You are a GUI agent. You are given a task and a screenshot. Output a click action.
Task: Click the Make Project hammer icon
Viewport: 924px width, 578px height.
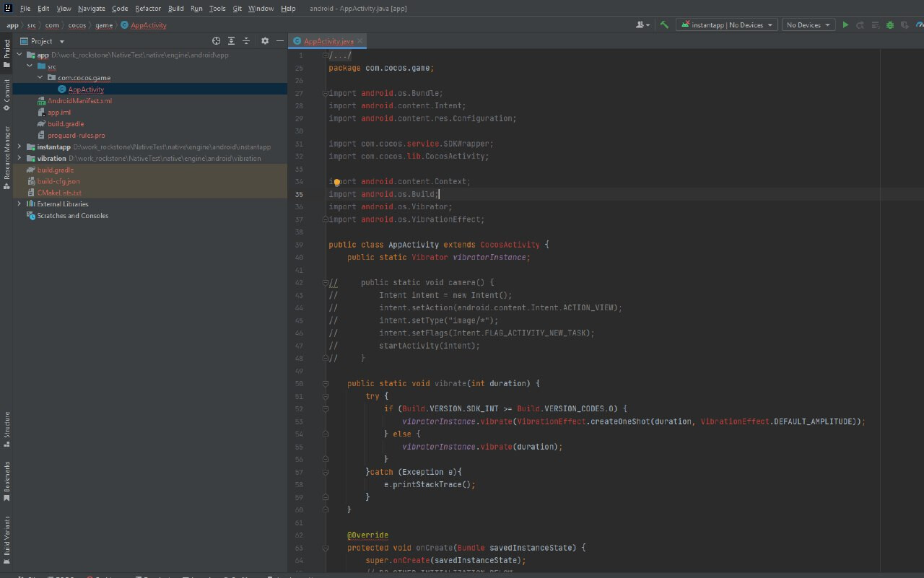tap(664, 25)
